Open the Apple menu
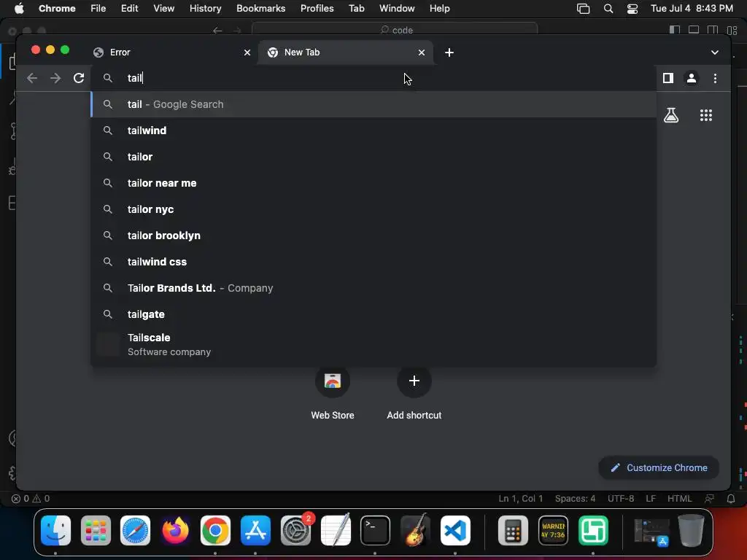The width and height of the screenshot is (747, 560). click(19, 9)
